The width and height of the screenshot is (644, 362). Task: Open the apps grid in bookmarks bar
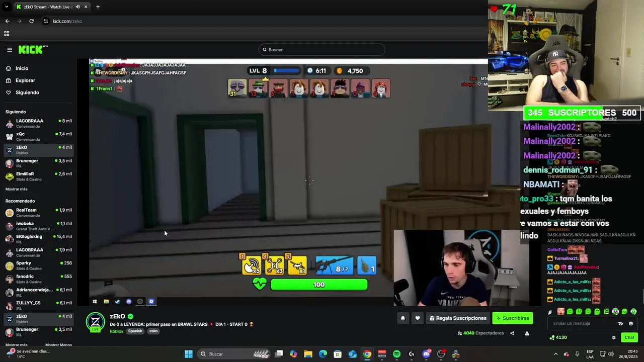(7, 34)
